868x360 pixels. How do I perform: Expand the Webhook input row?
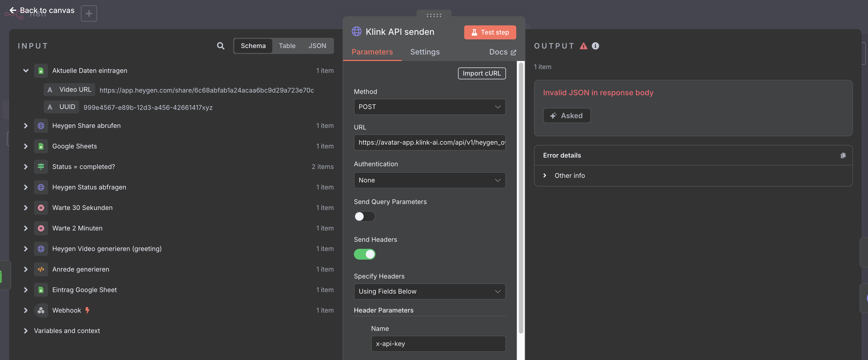[x=26, y=310]
